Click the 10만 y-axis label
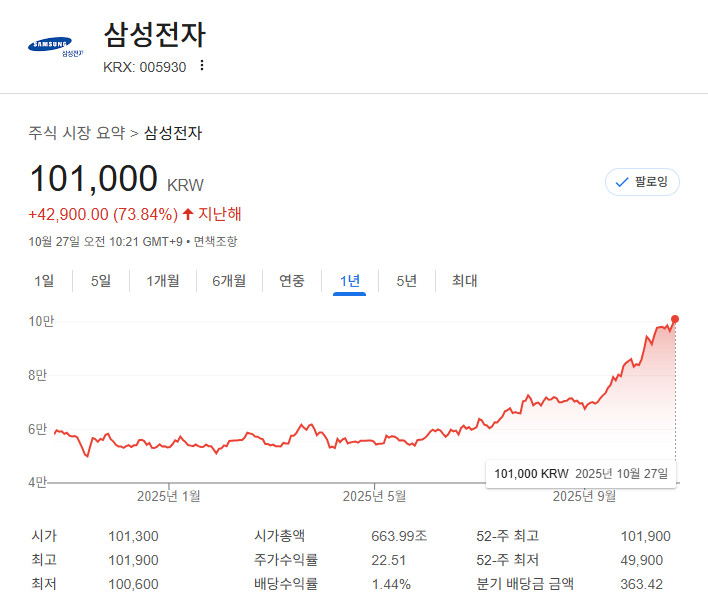708x610 pixels. point(41,321)
